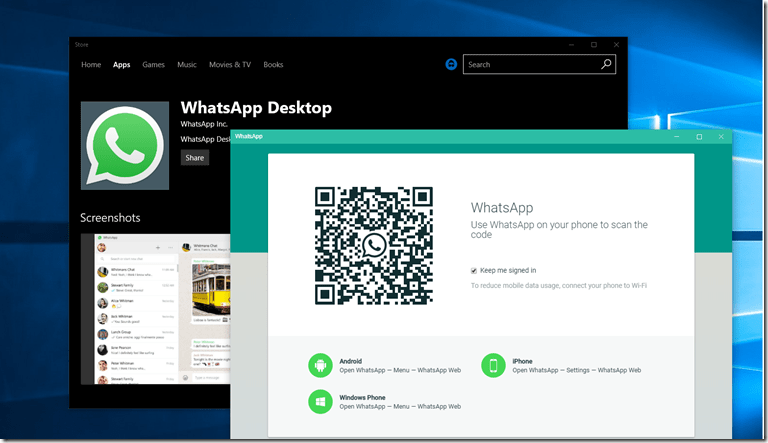Click the iPhone device icon
Viewport: 768px width, 443px height.
493,366
